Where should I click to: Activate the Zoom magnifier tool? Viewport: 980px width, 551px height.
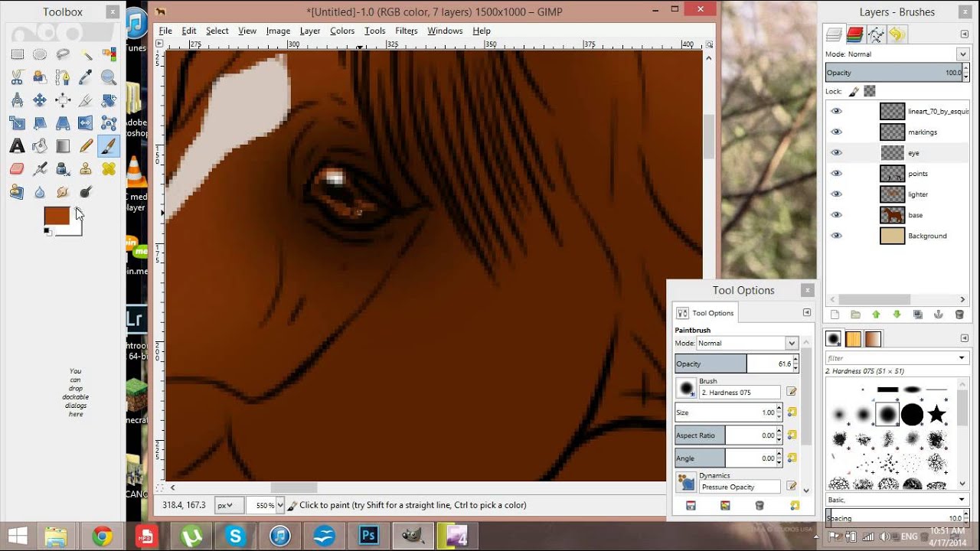pos(109,77)
